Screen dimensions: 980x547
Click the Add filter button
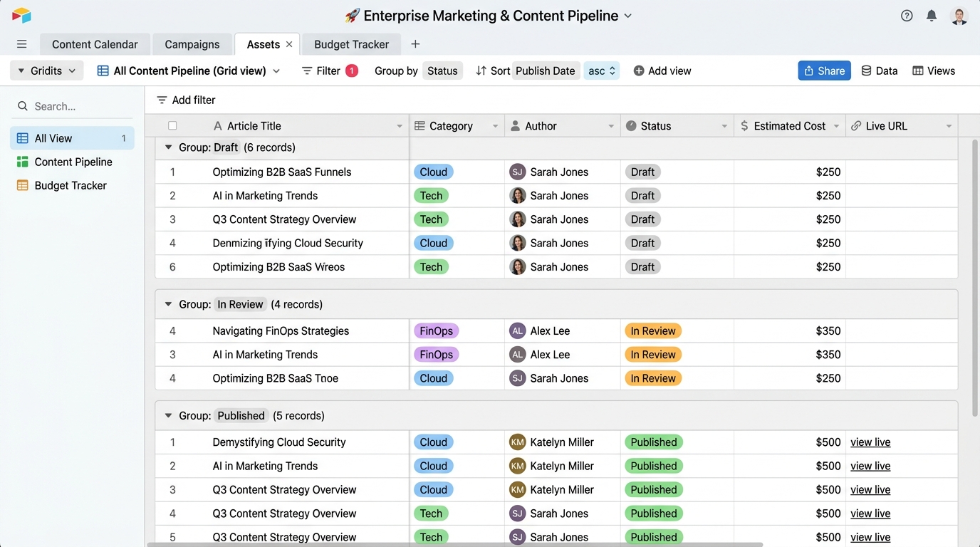pos(186,100)
